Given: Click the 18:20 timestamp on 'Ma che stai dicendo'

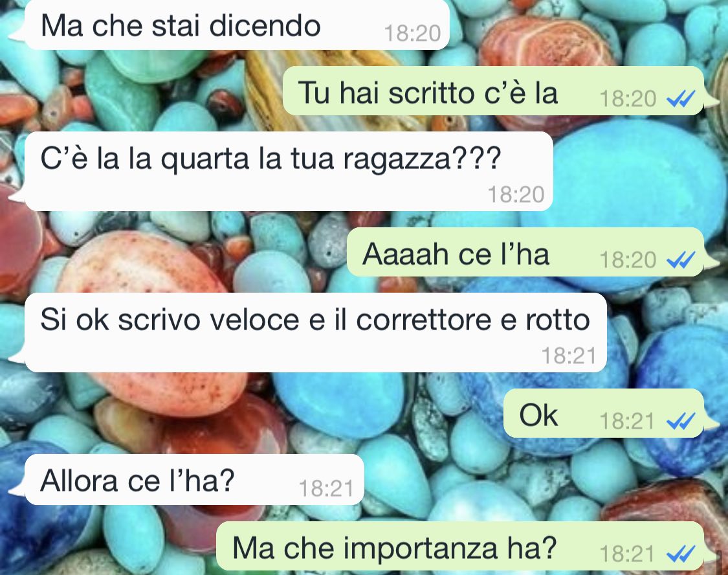Looking at the screenshot, I should [412, 33].
